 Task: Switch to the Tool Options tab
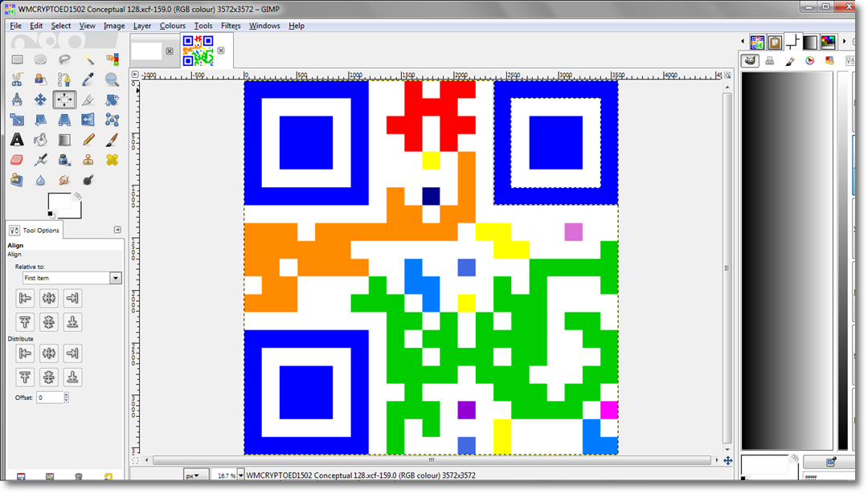35,230
